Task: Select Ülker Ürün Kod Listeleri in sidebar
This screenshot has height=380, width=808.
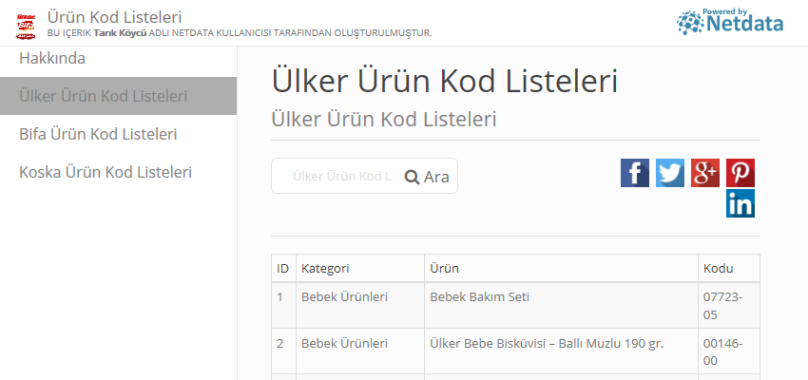Action: click(118, 96)
